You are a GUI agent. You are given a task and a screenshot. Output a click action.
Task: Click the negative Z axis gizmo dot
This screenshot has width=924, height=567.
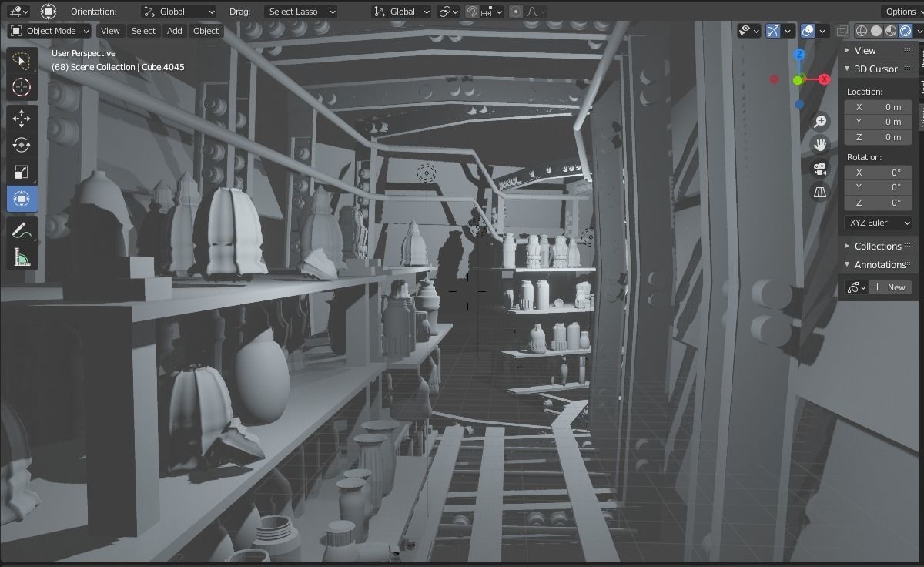(x=800, y=104)
